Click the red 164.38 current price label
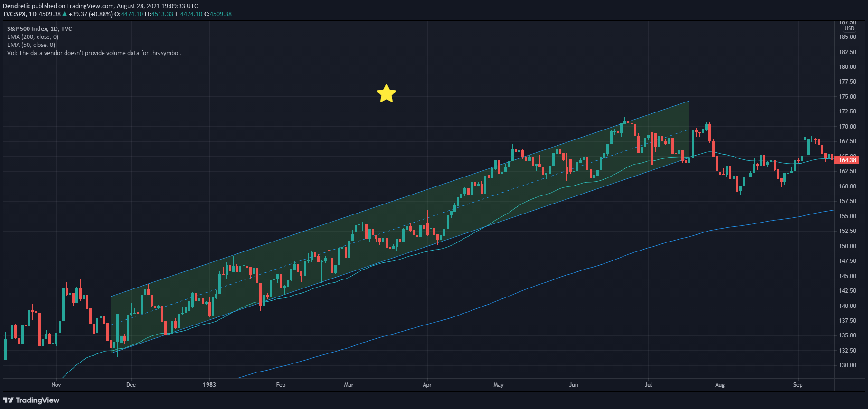 (x=847, y=160)
